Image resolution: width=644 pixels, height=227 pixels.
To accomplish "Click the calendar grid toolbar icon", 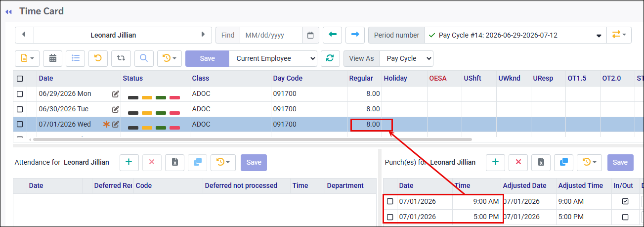I will (x=53, y=58).
